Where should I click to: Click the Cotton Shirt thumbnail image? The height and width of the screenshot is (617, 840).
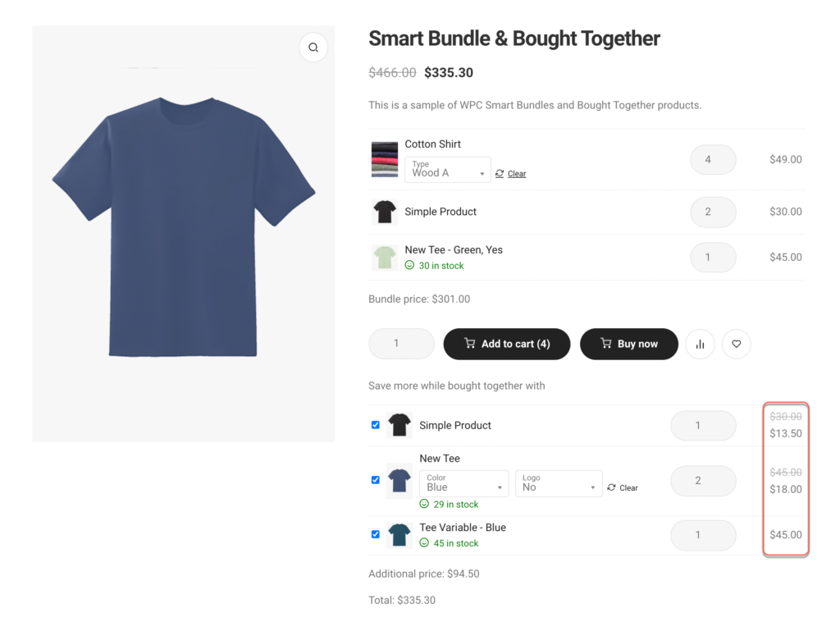click(384, 159)
